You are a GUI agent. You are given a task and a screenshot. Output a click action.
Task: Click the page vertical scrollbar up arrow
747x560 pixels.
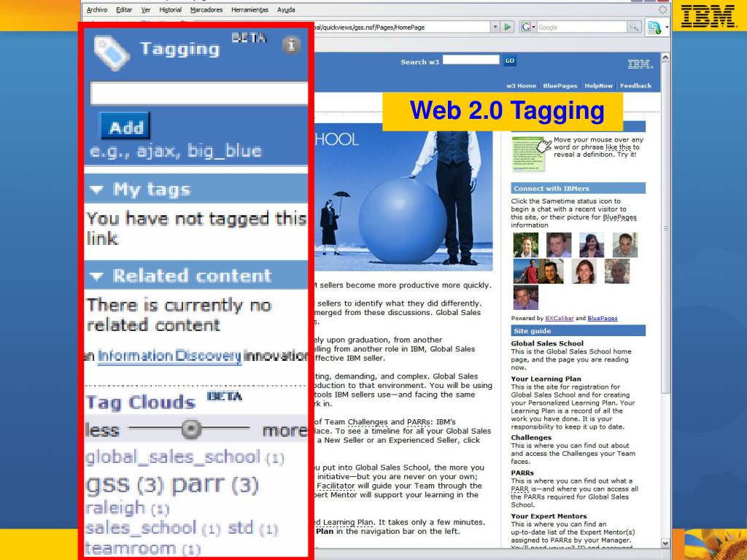pos(665,57)
